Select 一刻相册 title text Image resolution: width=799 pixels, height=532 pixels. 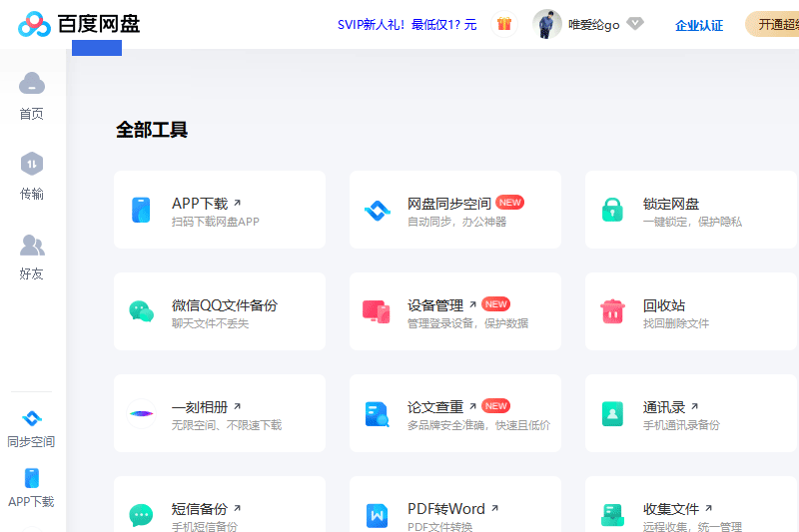tap(200, 407)
